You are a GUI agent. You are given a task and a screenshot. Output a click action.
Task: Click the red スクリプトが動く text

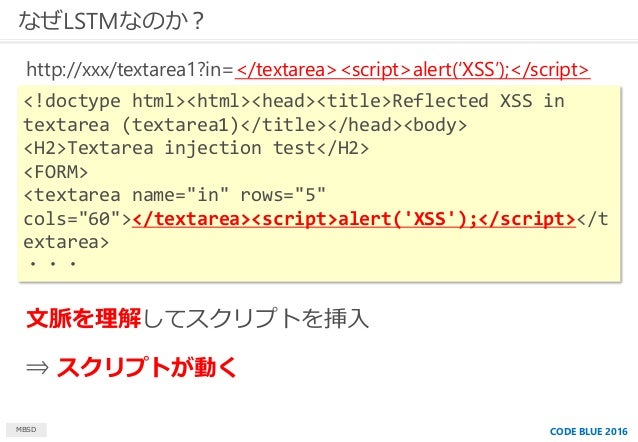[x=146, y=367]
